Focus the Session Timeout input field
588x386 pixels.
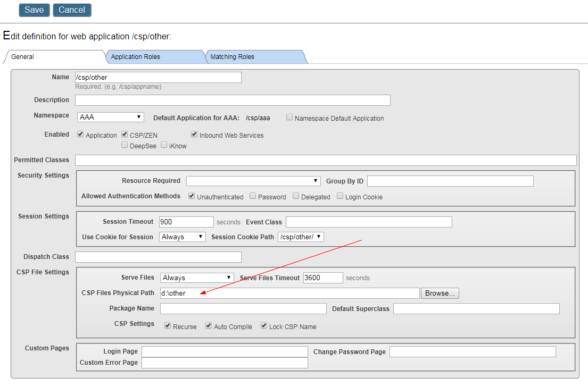pyautogui.click(x=186, y=222)
